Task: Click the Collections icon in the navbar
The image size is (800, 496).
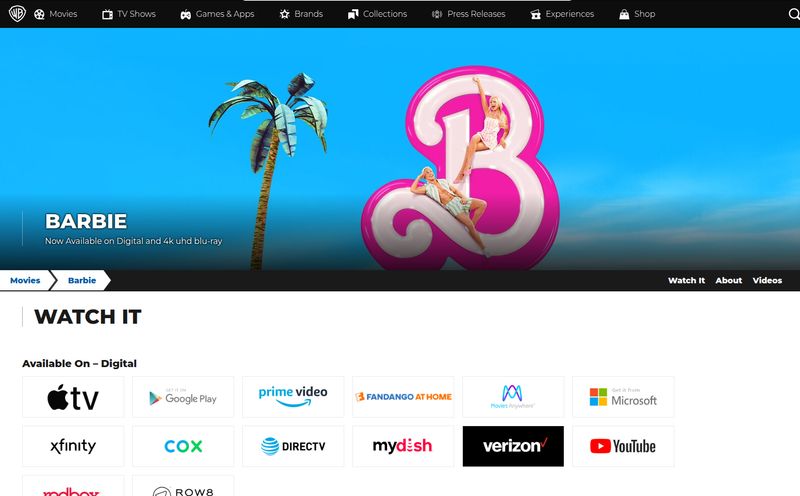Action: [x=353, y=14]
